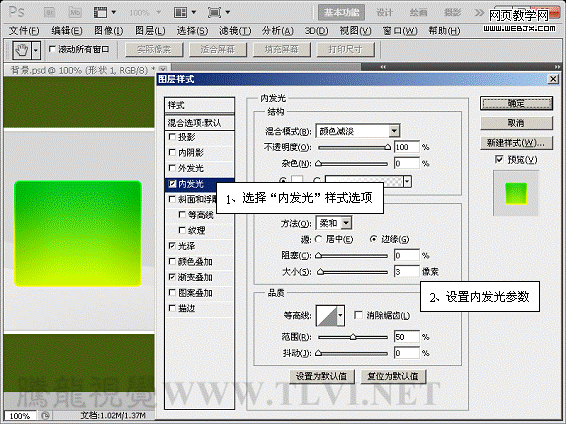Enable the 投影 checkbox
This screenshot has height=424, width=566.
(173, 137)
